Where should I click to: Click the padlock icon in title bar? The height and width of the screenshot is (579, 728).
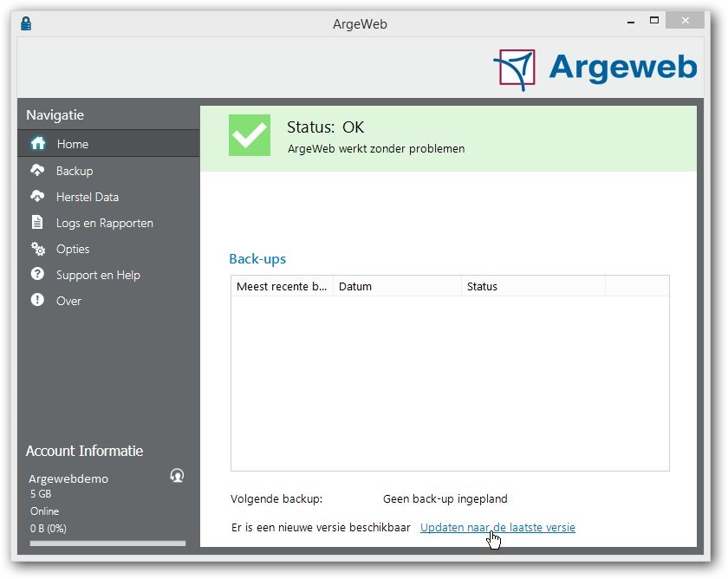[x=26, y=23]
